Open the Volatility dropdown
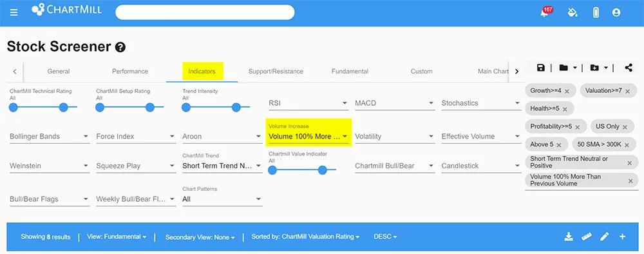The width and height of the screenshot is (644, 254). pos(395,137)
